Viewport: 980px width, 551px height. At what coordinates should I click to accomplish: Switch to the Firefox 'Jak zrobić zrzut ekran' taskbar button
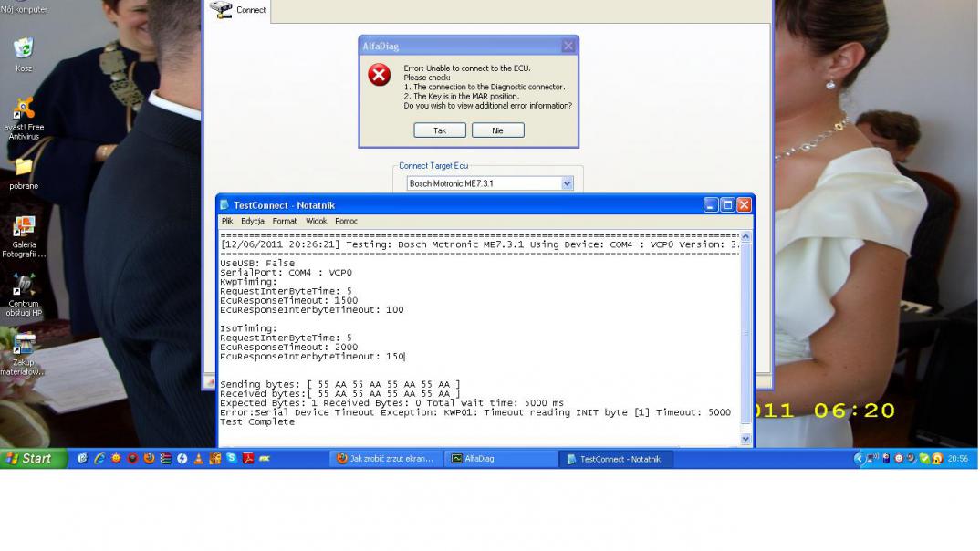point(386,459)
